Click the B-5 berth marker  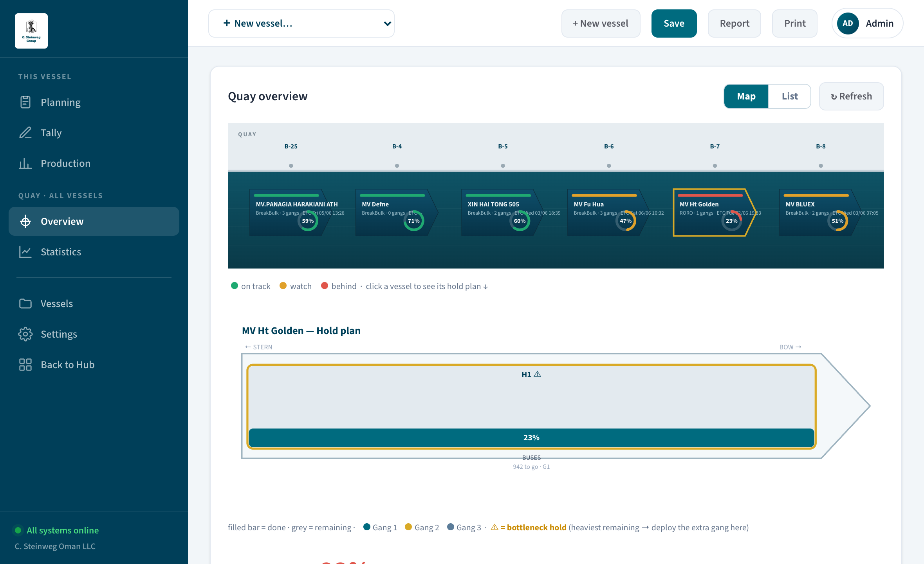point(503,166)
